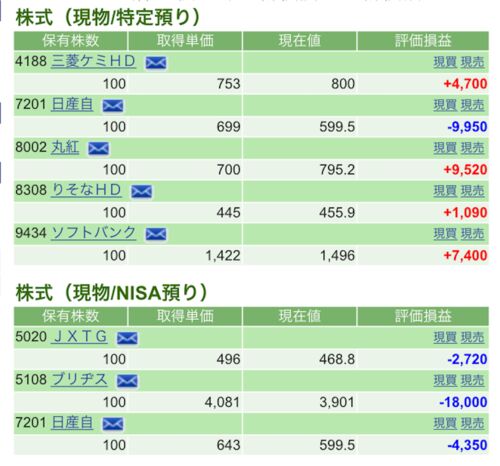Open the 丸紅 stock link
Image resolution: width=500 pixels, height=466 pixels.
(65, 147)
